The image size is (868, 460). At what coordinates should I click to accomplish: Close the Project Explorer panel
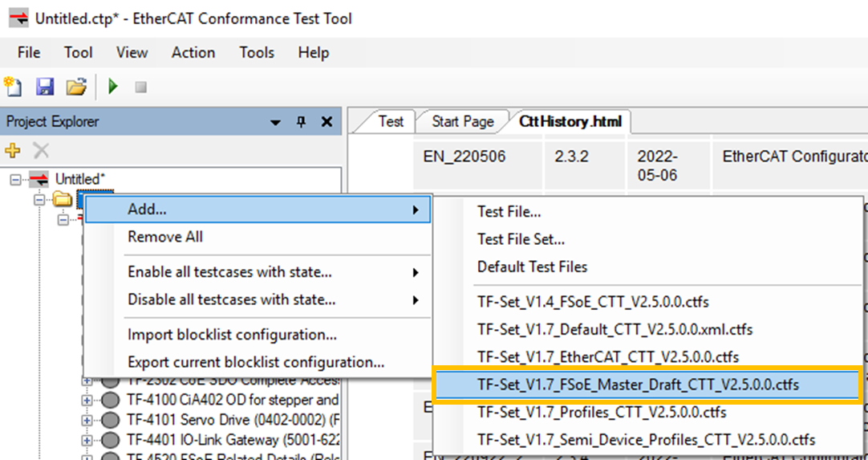327,122
